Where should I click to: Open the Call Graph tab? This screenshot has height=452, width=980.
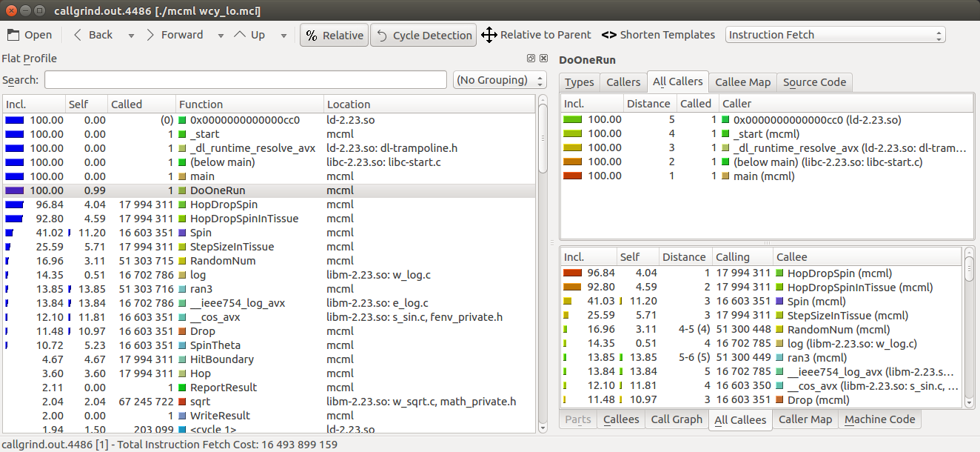(677, 419)
